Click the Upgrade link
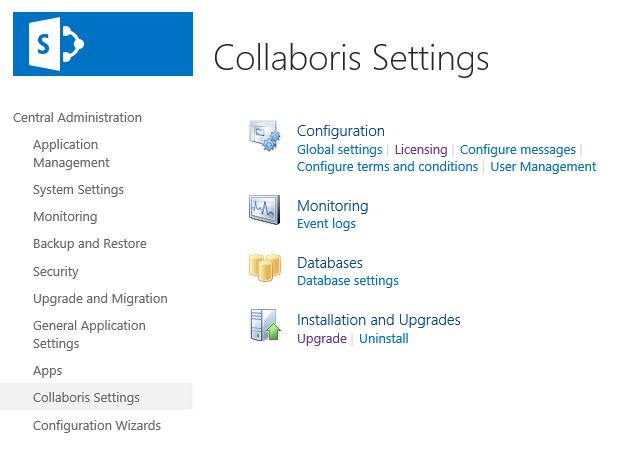 pyautogui.click(x=321, y=339)
